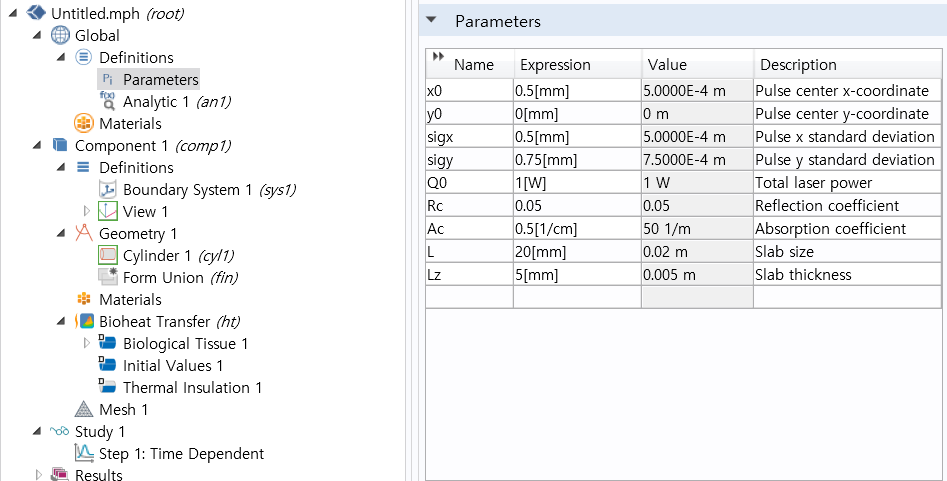Expand the View 1 tree node

pos(86,212)
